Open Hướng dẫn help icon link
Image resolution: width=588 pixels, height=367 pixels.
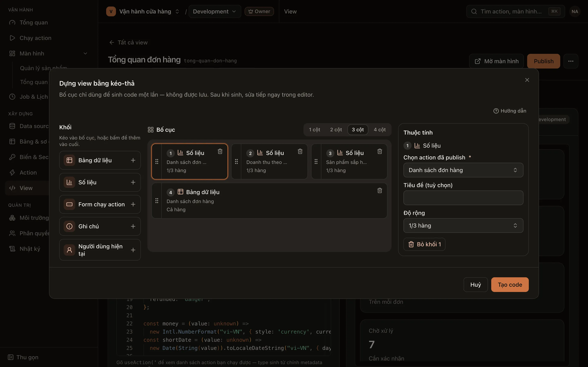click(x=510, y=111)
